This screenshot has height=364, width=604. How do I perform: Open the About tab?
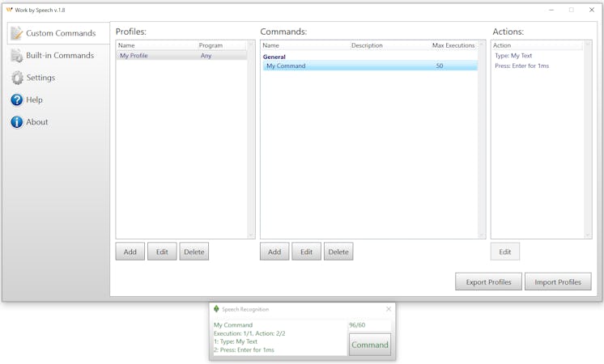tap(58, 122)
